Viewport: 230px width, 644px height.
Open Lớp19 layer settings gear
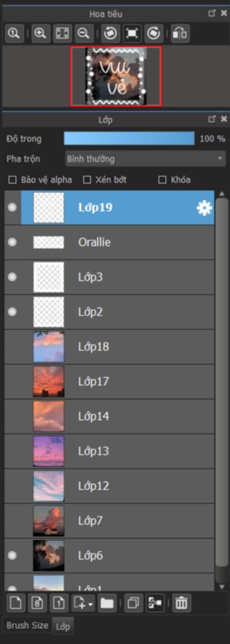(x=204, y=208)
